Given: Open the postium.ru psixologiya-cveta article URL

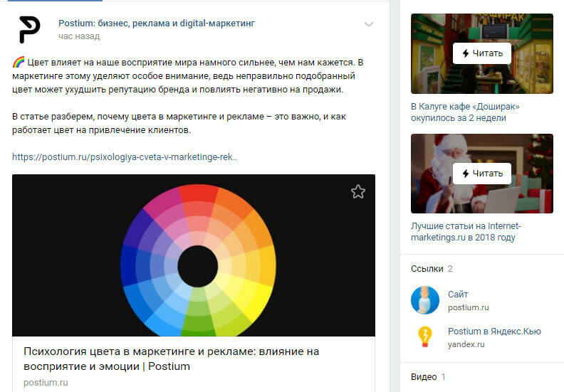Looking at the screenshot, I should pos(125,157).
